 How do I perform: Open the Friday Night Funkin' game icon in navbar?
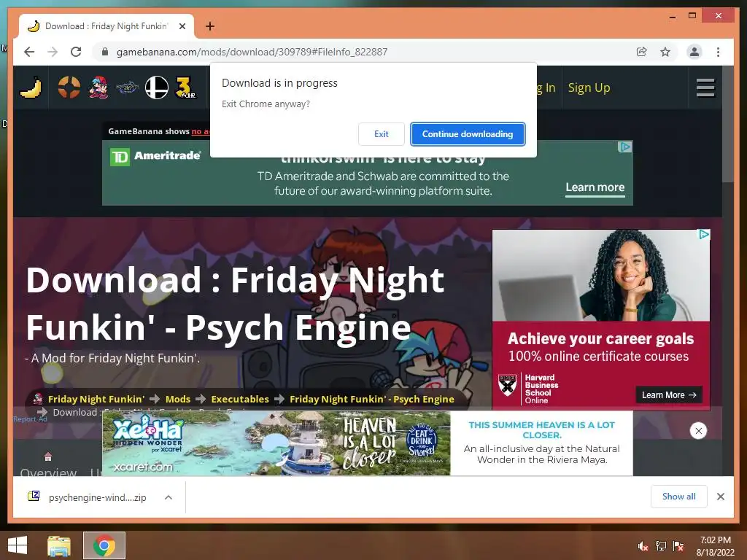click(98, 87)
